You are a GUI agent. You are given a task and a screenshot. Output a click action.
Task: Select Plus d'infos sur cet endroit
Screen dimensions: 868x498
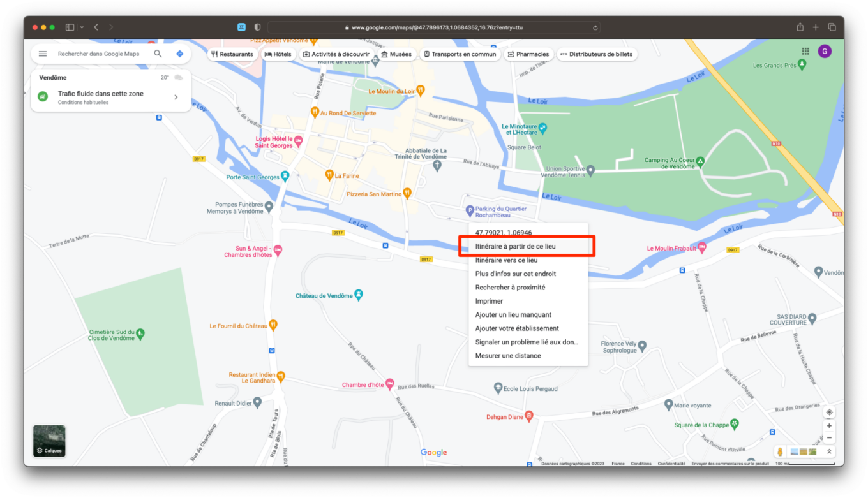click(x=527, y=274)
